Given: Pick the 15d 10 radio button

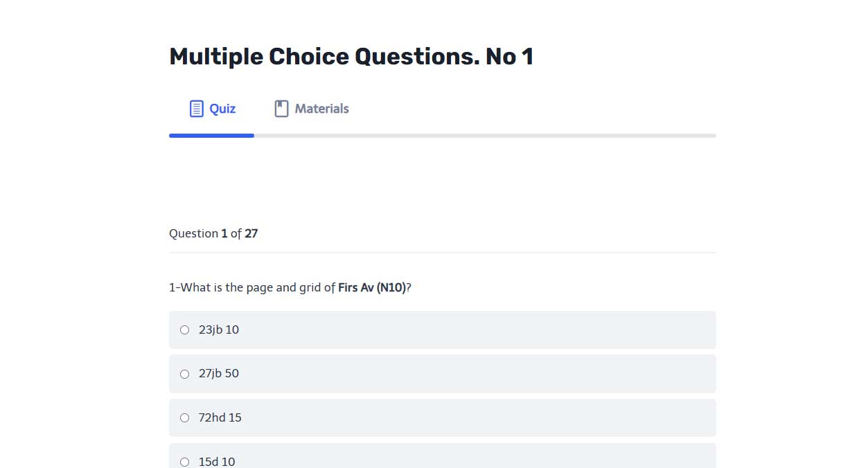Looking at the screenshot, I should [x=184, y=462].
